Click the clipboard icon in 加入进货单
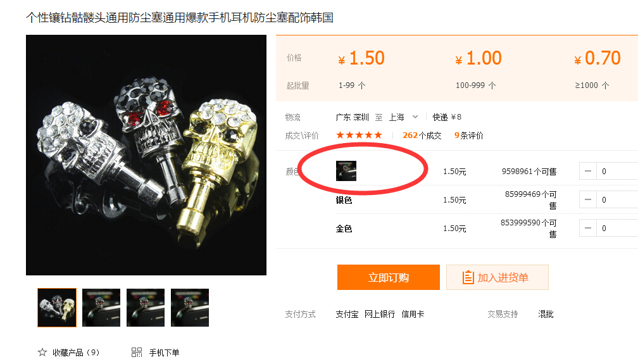 [x=468, y=278]
